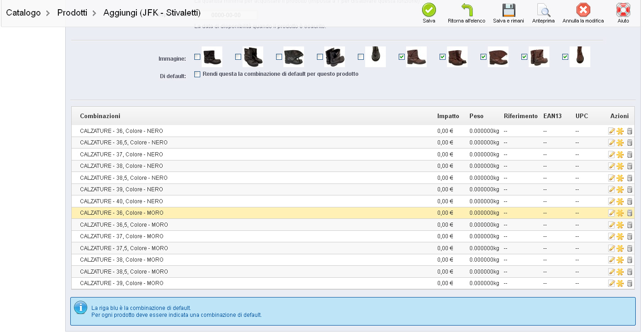Set 36 MORO combination as default
Image resolution: width=644 pixels, height=332 pixels.
[620, 213]
